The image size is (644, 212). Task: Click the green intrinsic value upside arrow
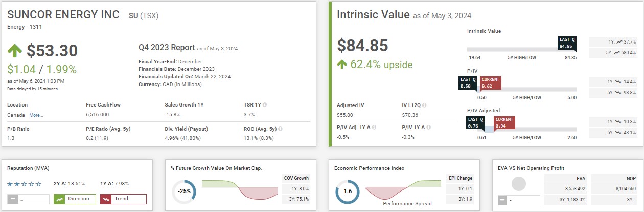pyautogui.click(x=342, y=65)
